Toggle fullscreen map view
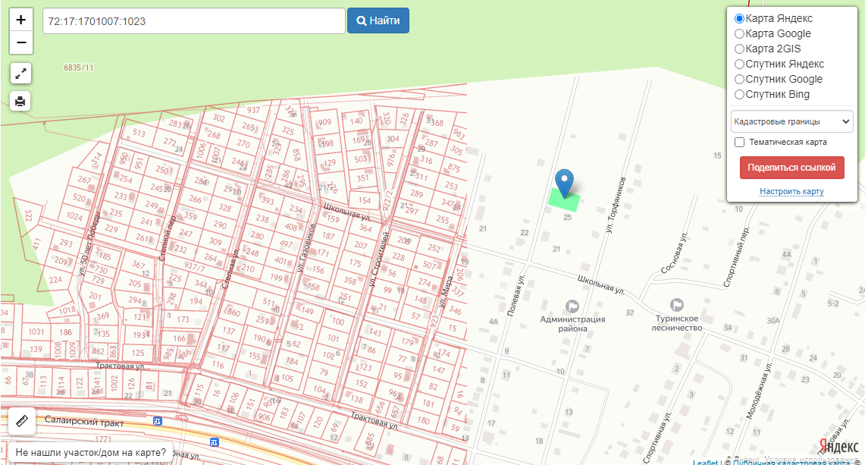868x465 pixels. (x=20, y=73)
